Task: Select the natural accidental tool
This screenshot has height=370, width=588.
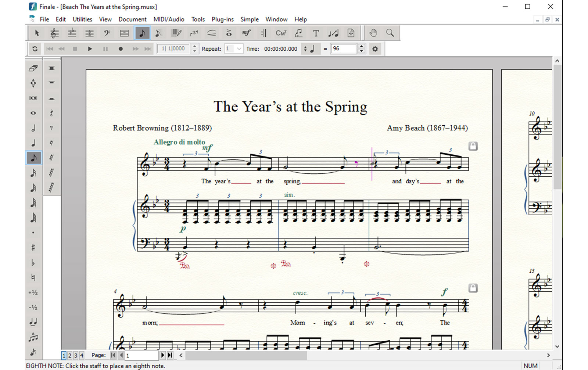Action: click(33, 277)
